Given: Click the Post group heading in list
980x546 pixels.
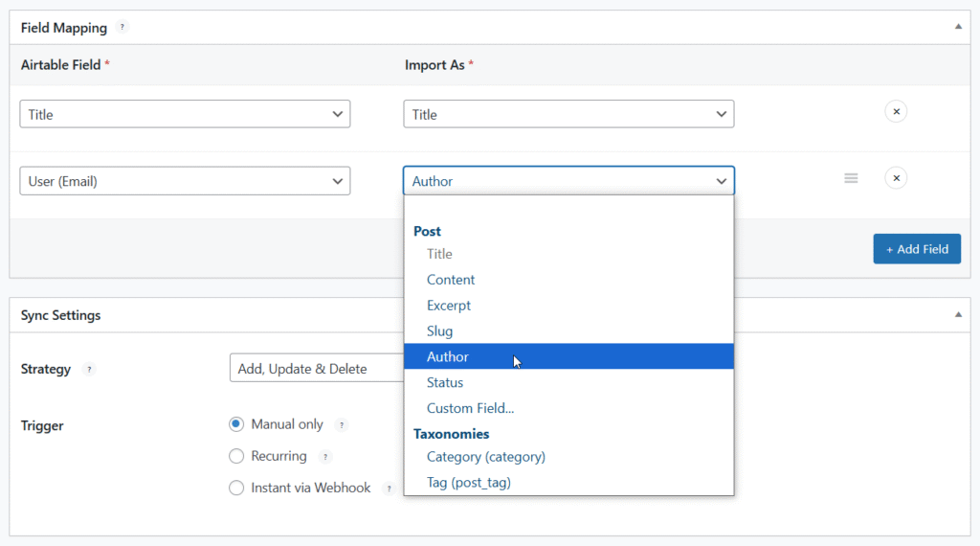Looking at the screenshot, I should 427,231.
